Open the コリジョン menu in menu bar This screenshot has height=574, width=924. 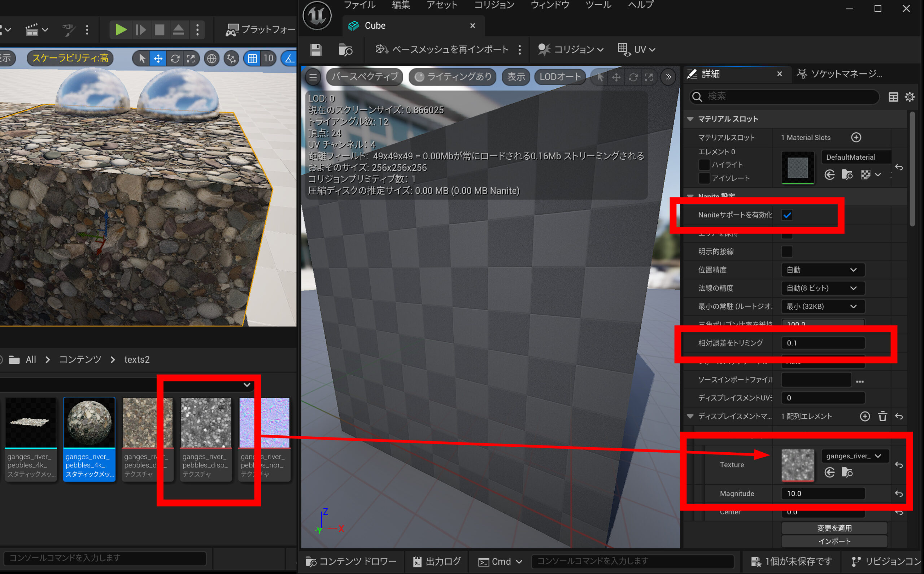tap(494, 5)
